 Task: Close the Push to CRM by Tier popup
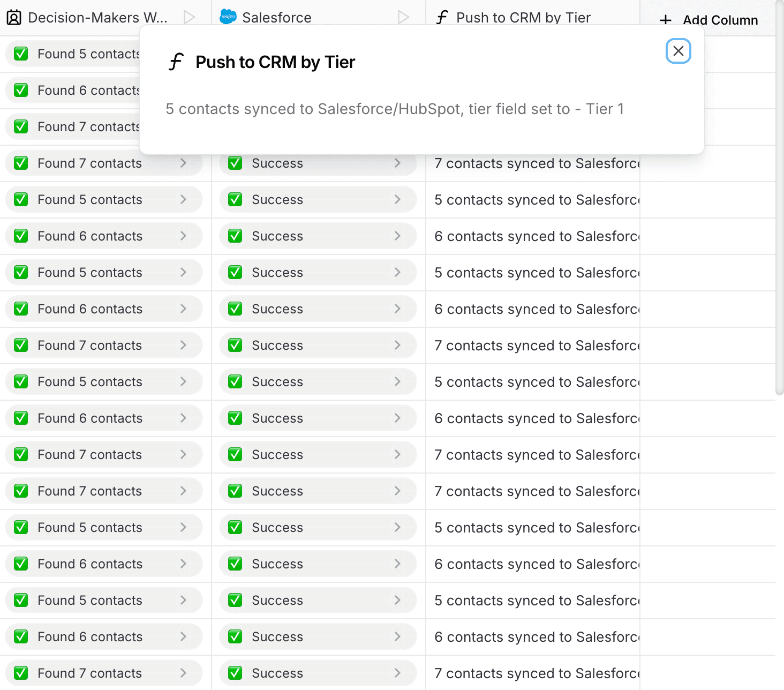coord(678,51)
